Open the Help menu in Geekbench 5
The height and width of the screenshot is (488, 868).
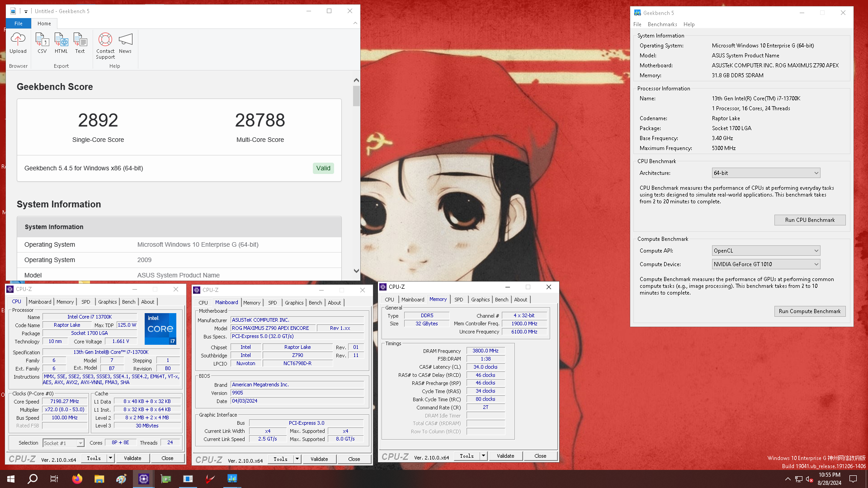pyautogui.click(x=689, y=24)
